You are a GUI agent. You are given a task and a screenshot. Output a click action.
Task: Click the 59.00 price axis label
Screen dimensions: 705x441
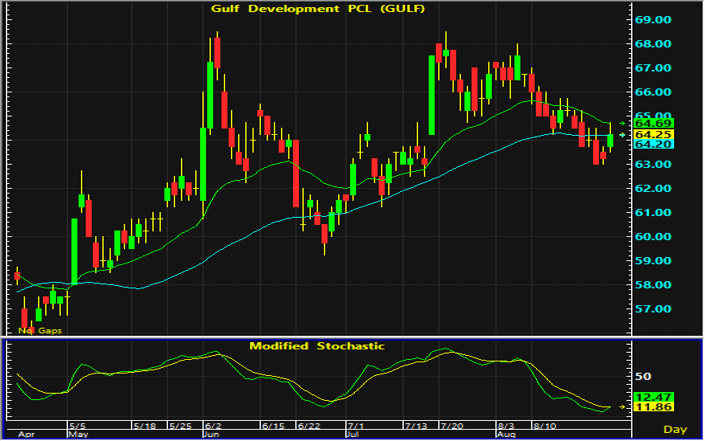tap(653, 261)
